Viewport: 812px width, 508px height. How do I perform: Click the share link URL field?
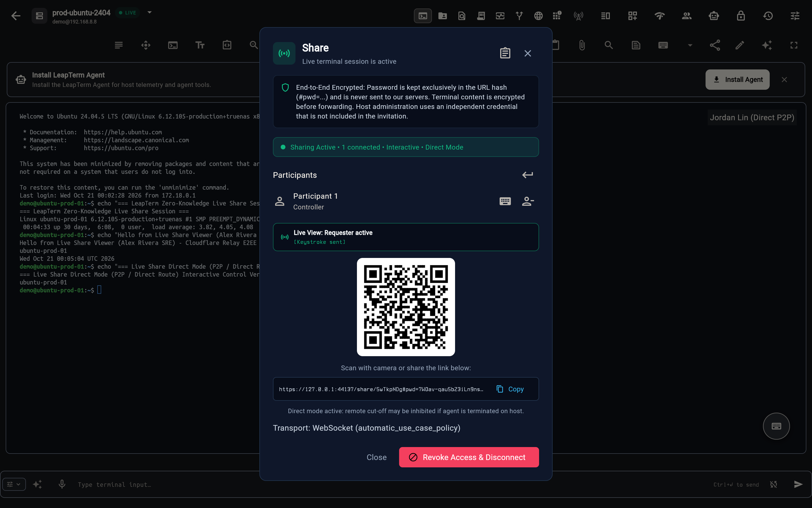[x=381, y=389]
